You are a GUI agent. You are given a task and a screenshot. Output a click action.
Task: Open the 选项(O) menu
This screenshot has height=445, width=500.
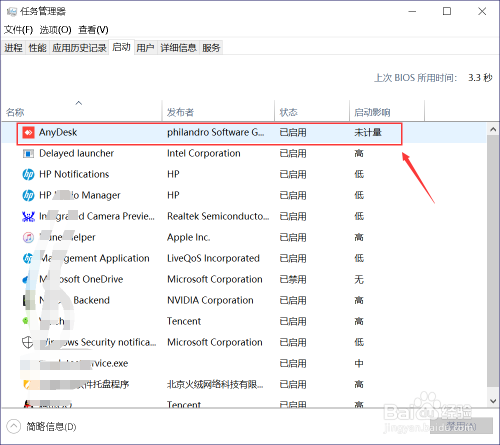[55, 30]
